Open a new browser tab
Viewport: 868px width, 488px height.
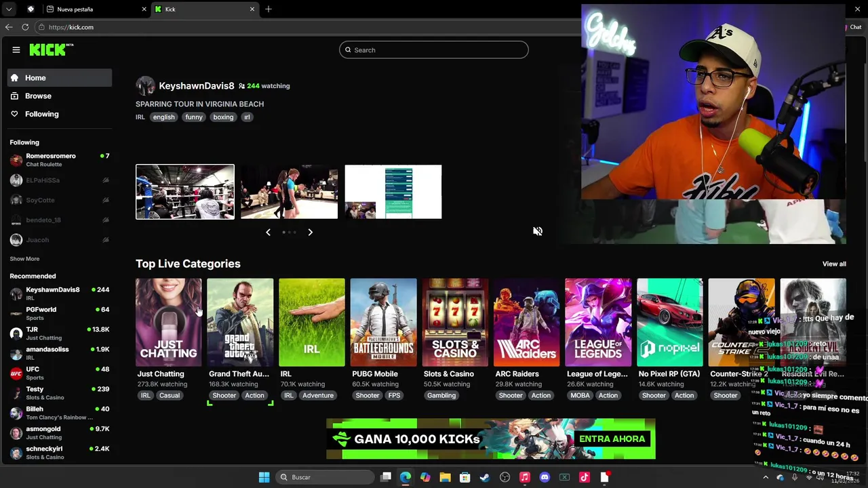[269, 9]
